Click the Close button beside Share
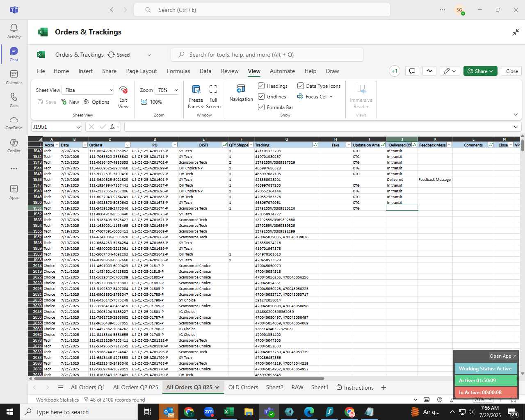This screenshot has width=525, height=420. 512,71
